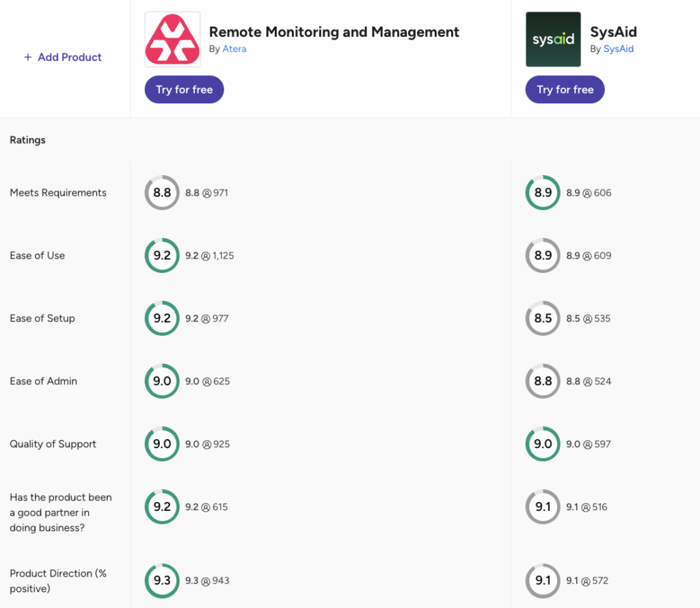Click the plus icon beside Add Product
Image resolution: width=700 pixels, height=608 pixels.
pyautogui.click(x=27, y=57)
